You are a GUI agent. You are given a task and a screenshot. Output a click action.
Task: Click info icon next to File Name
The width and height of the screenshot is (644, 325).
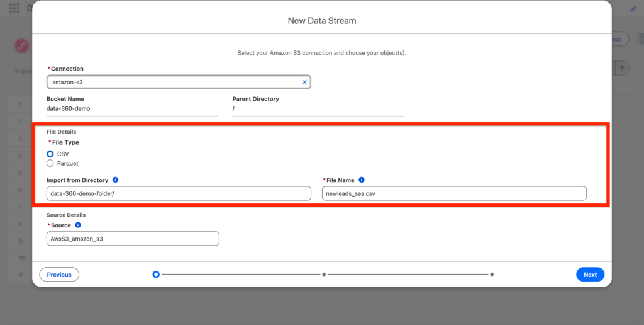pos(362,180)
